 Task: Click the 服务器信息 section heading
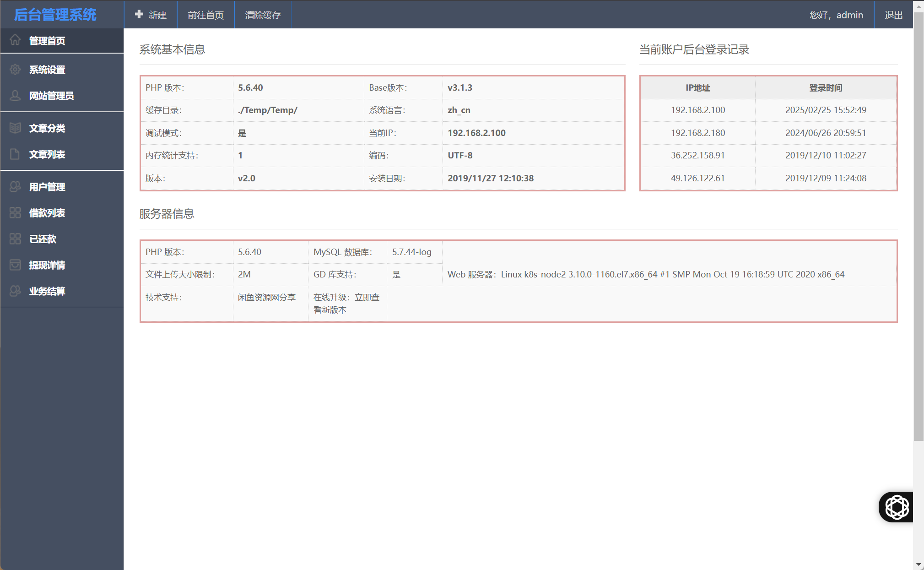(167, 214)
